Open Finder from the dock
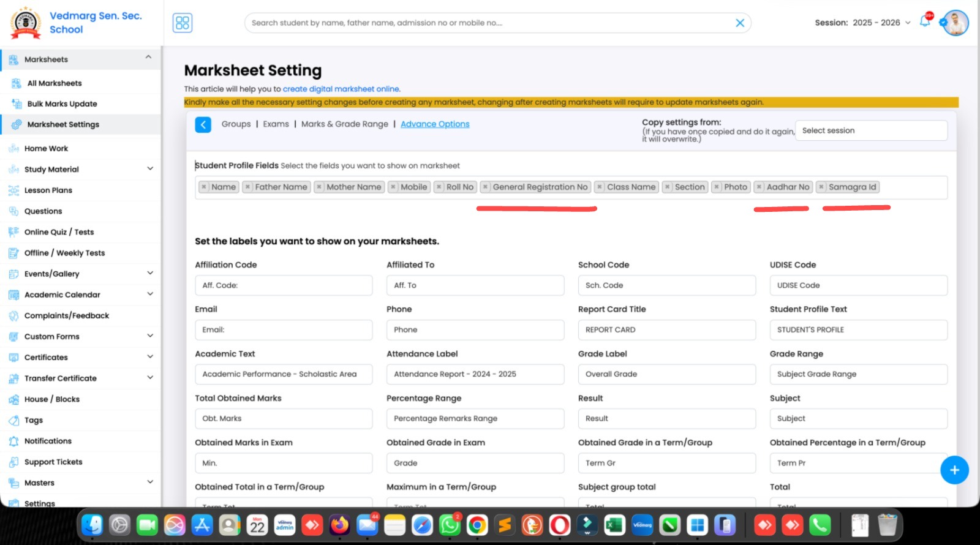 coord(92,525)
